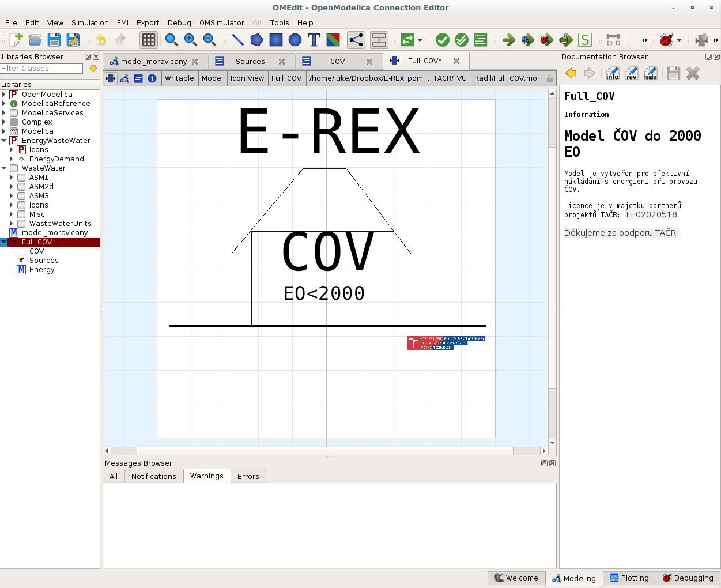This screenshot has height=588, width=721.
Task: Open the OMSimulator menu
Action: click(x=222, y=23)
